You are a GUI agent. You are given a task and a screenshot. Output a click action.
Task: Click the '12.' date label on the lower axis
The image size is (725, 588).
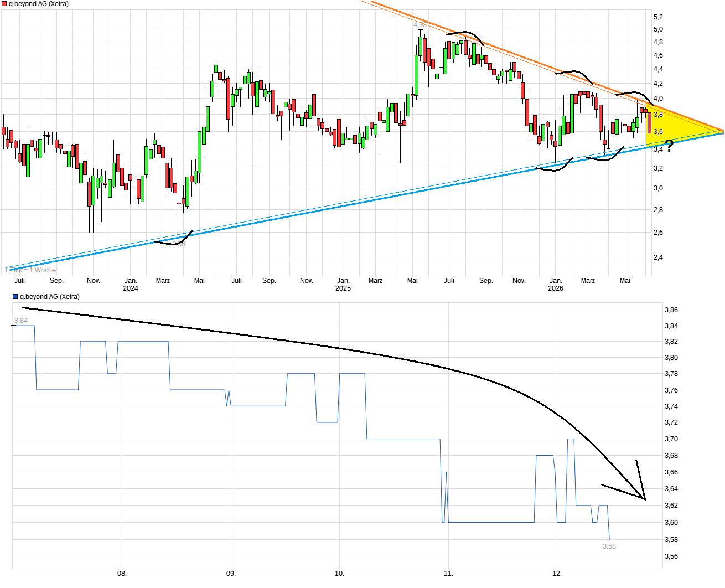pyautogui.click(x=557, y=574)
